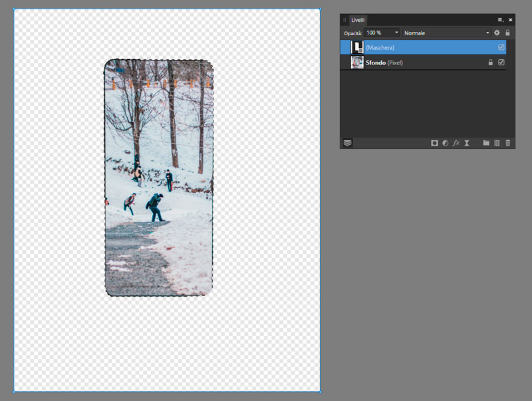Open the Opacità percentage dropdown arrow
This screenshot has height=401, width=532.
396,33
